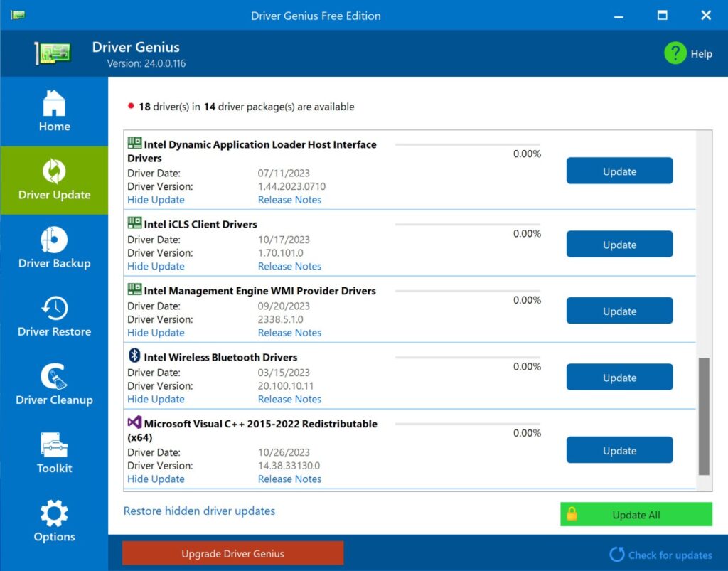
Task: Open Release Notes for Intel Dynamic Application Loader
Action: click(290, 200)
